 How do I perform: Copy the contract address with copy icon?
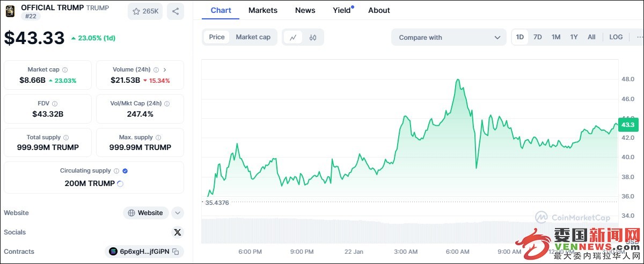[x=176, y=252]
